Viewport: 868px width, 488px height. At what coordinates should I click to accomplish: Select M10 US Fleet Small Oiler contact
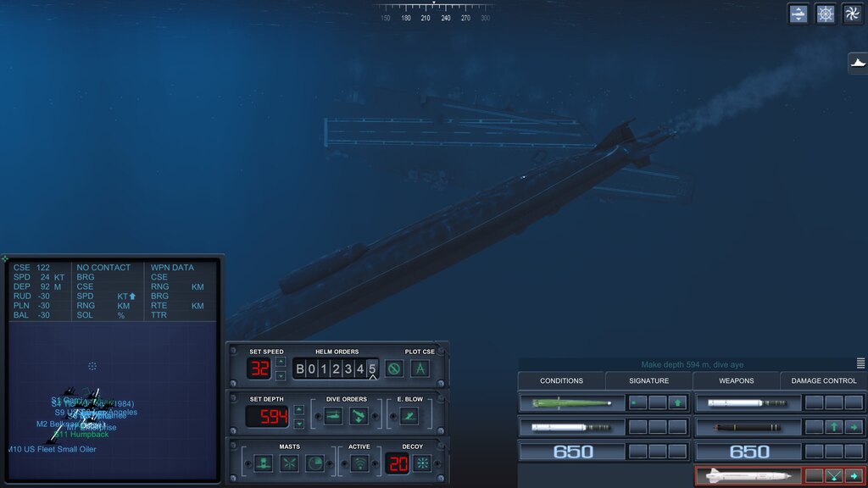[x=52, y=449]
